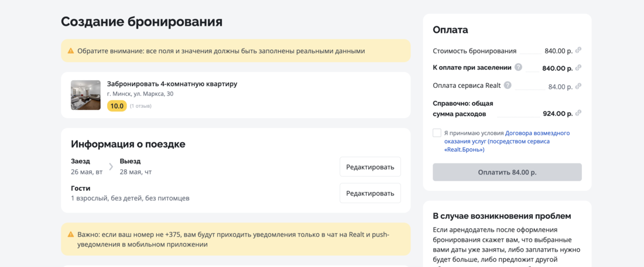
Task: Open the apartment photo thumbnail
Action: 85,95
